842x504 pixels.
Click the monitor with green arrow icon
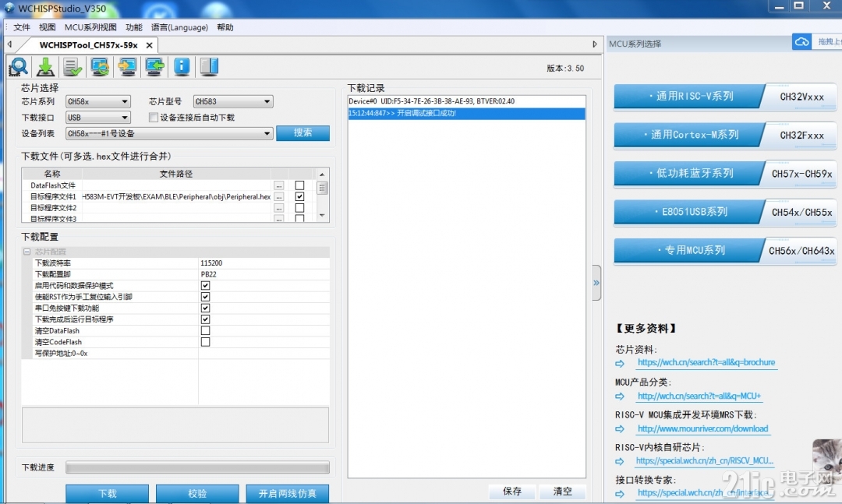(154, 67)
